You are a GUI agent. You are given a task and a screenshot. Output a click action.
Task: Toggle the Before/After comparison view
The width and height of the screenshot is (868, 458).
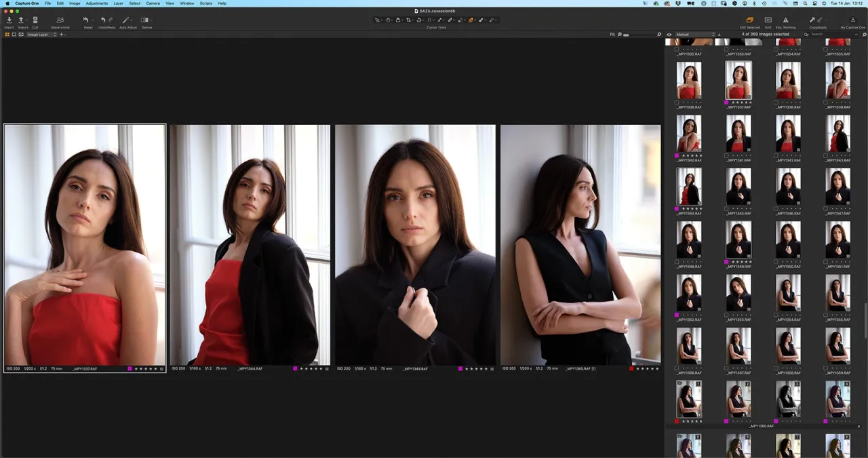144,19
